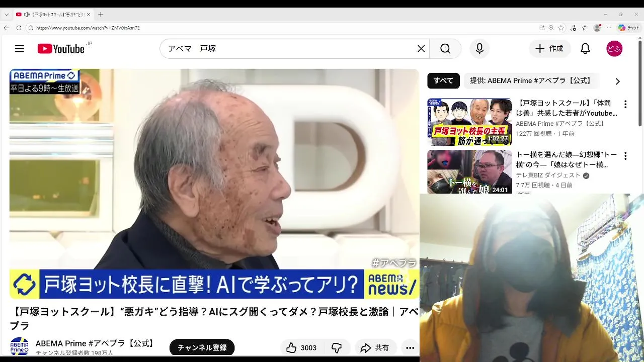Image resolution: width=644 pixels, height=362 pixels.
Task: Show more filter chips with the arrow
Action: 617,81
